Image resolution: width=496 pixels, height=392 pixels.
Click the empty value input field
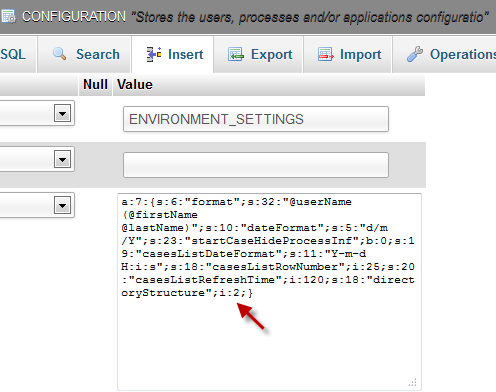pos(256,165)
